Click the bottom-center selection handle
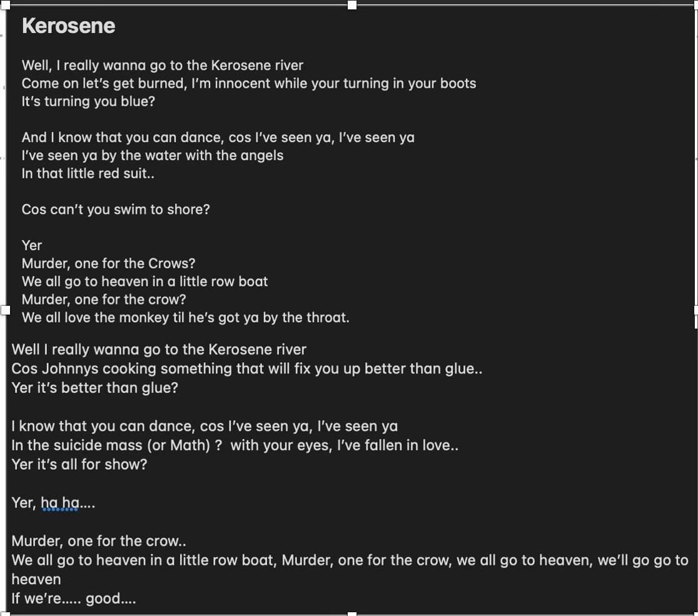This screenshot has height=616, width=698. pos(352,613)
